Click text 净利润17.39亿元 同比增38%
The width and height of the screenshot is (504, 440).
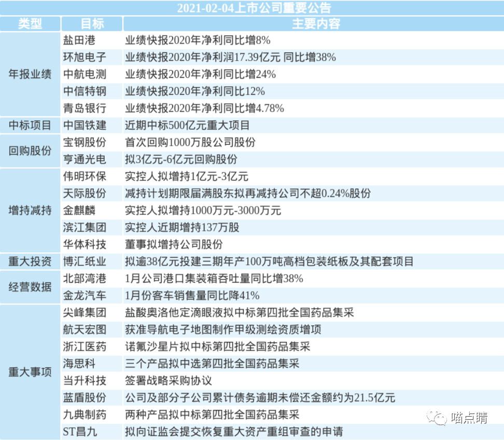[x=269, y=57]
